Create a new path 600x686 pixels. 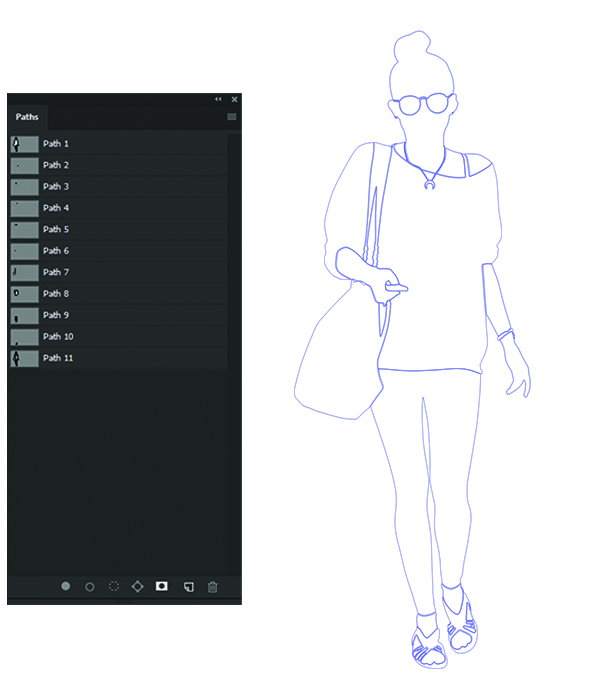[187, 587]
